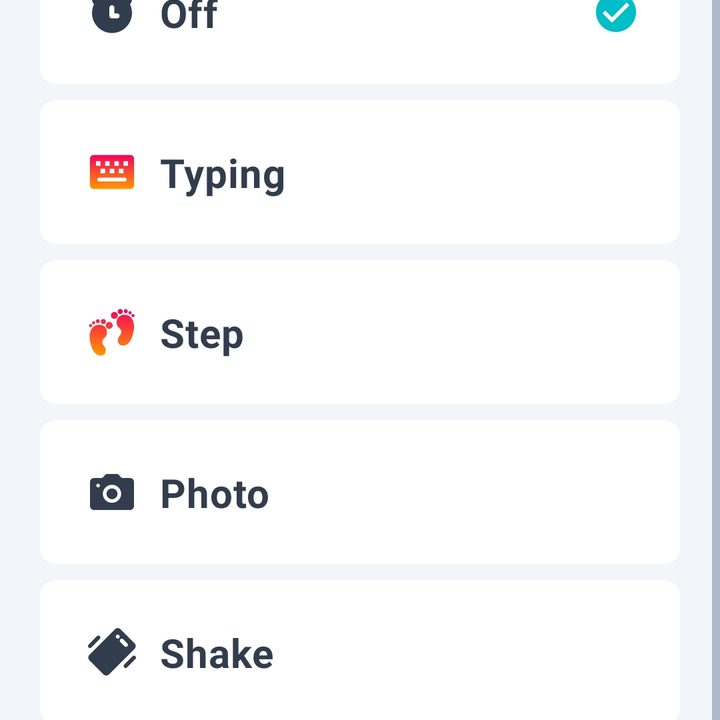Open the Typing card's empty right area
The height and width of the screenshot is (720, 720).
(482, 172)
